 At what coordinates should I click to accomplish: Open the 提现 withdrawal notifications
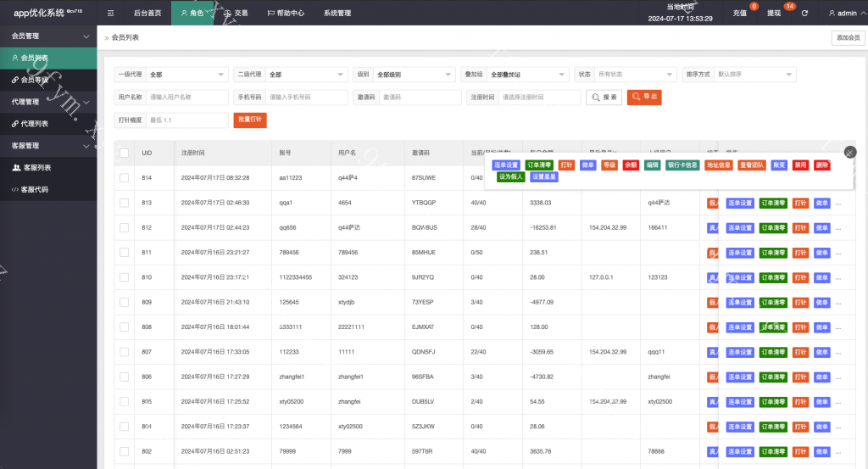pyautogui.click(x=773, y=13)
